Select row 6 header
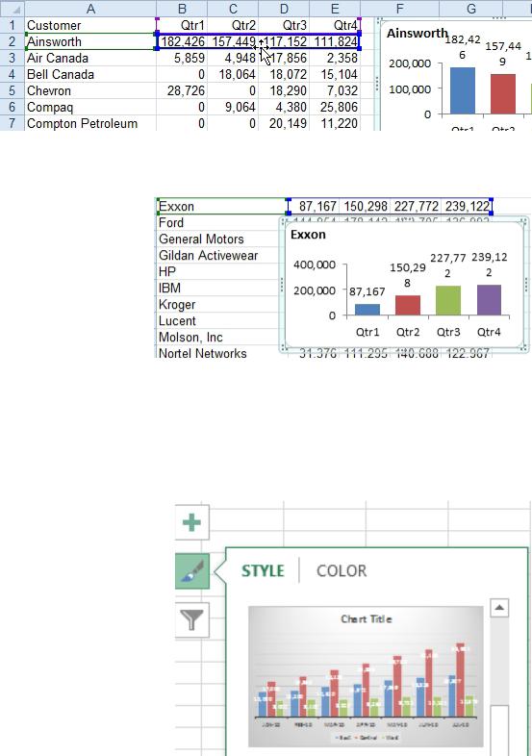Screen dimensions: 532x756 point(13,107)
